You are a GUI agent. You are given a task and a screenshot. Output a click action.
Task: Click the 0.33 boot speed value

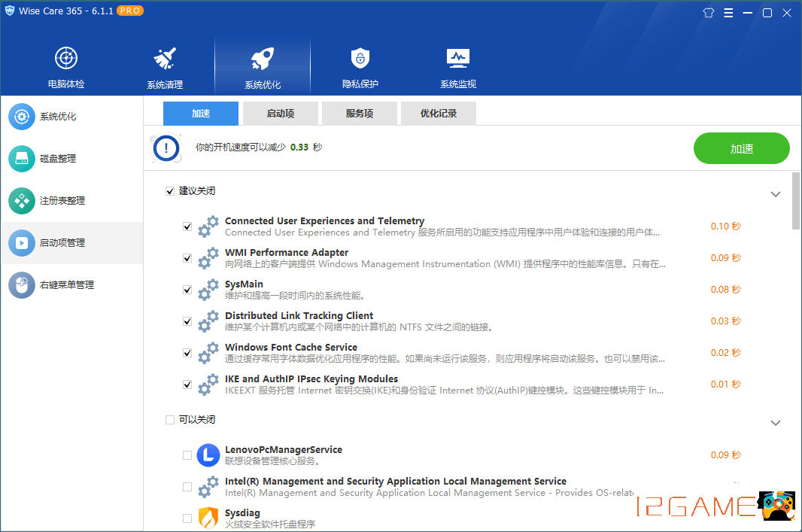coord(299,147)
